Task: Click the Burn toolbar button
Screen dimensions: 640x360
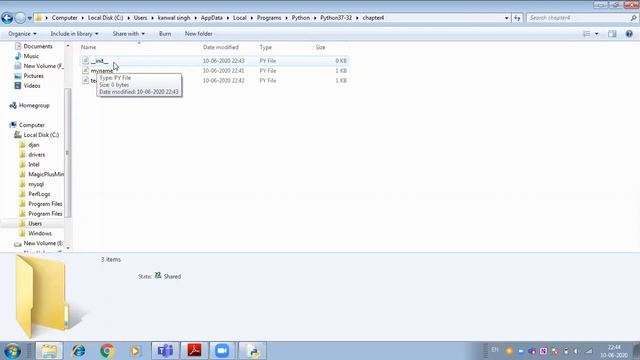Action: pos(165,34)
